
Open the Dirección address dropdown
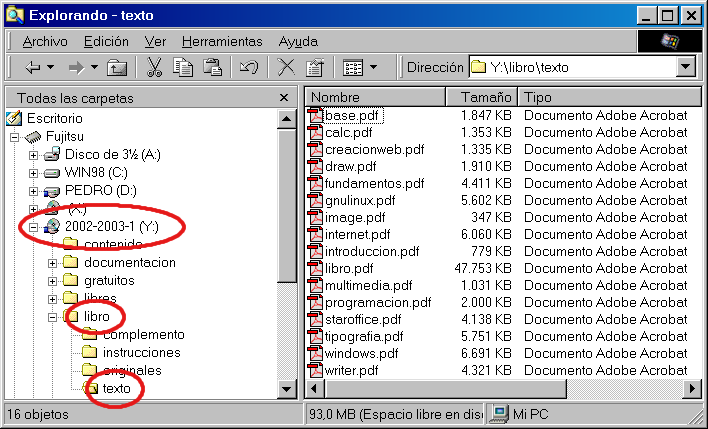[685, 67]
